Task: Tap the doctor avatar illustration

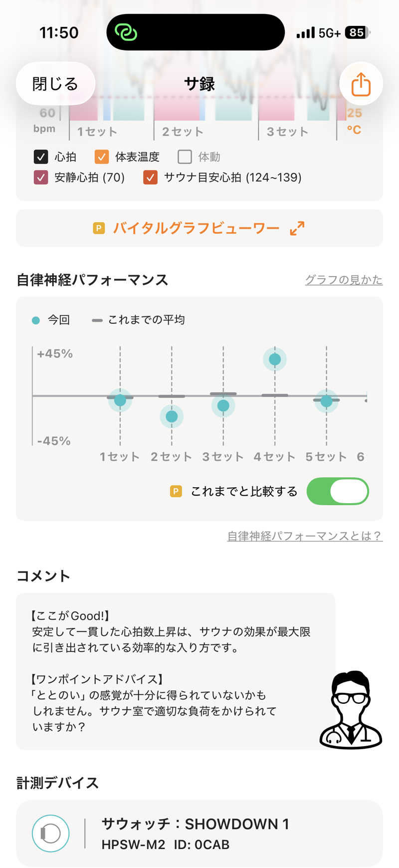Action: coord(351,710)
